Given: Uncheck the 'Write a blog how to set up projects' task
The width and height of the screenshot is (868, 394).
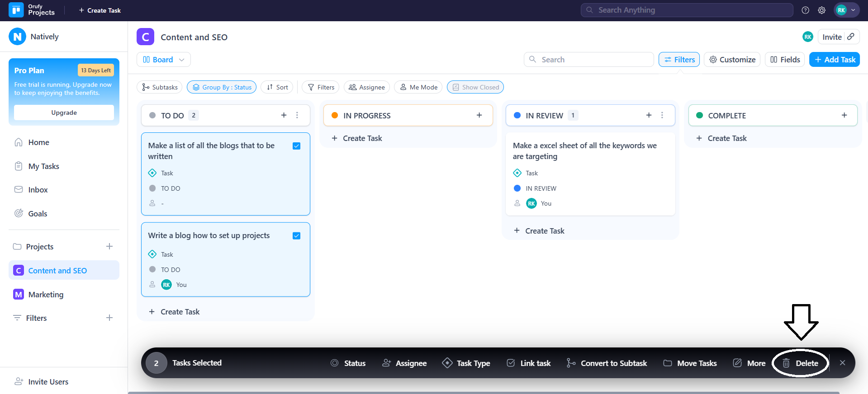Looking at the screenshot, I should pyautogui.click(x=297, y=236).
